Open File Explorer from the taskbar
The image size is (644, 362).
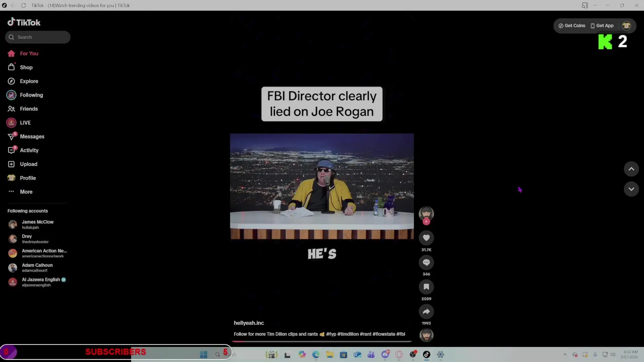click(x=330, y=354)
